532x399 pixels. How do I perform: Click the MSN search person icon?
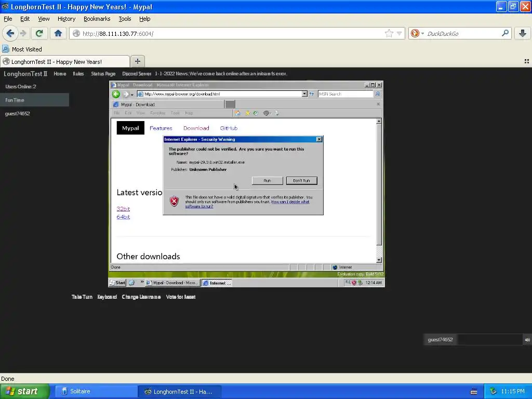(378, 94)
